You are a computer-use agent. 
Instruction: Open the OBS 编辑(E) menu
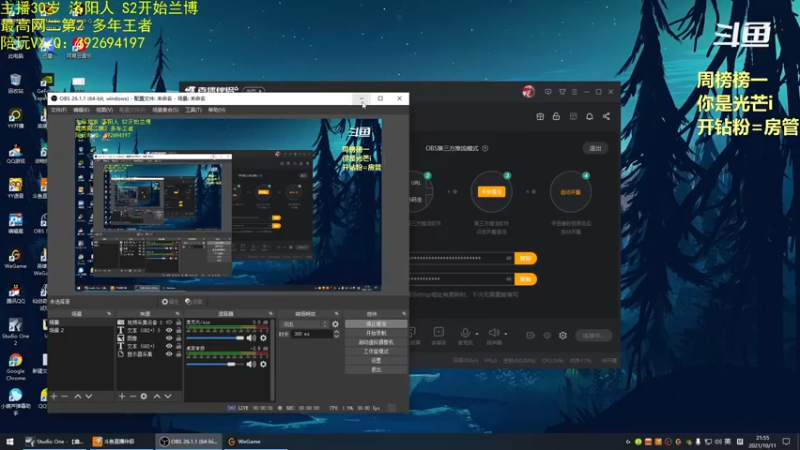pyautogui.click(x=81, y=110)
